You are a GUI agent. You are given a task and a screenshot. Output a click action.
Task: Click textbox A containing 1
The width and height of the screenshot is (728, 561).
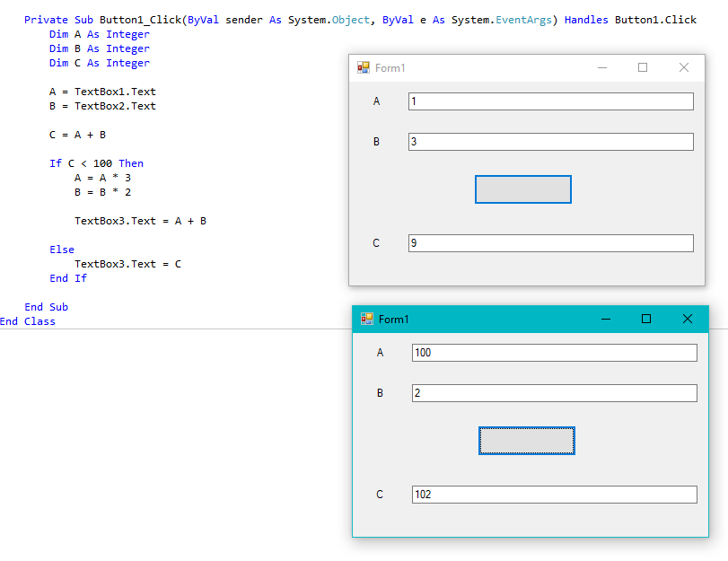click(551, 101)
